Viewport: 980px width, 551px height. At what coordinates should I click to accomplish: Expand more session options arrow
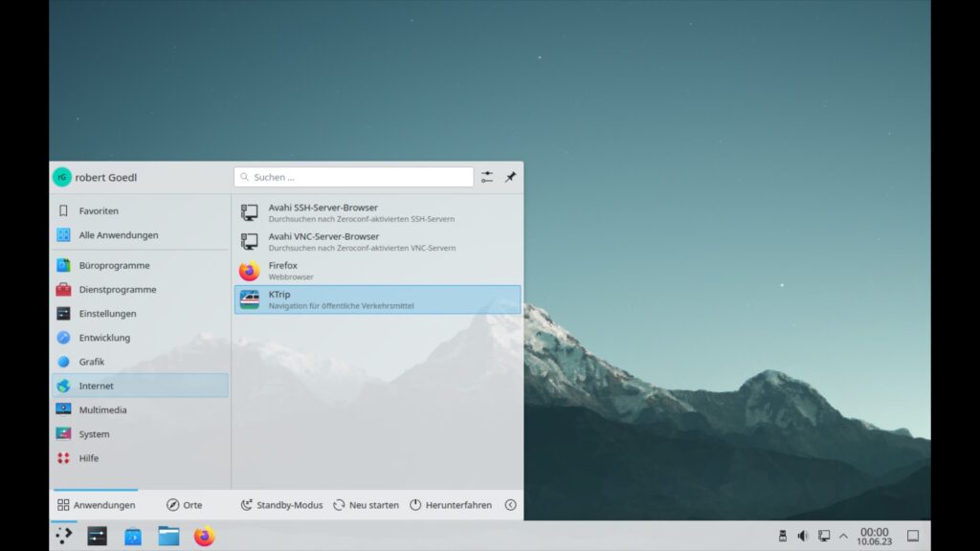[x=511, y=505]
